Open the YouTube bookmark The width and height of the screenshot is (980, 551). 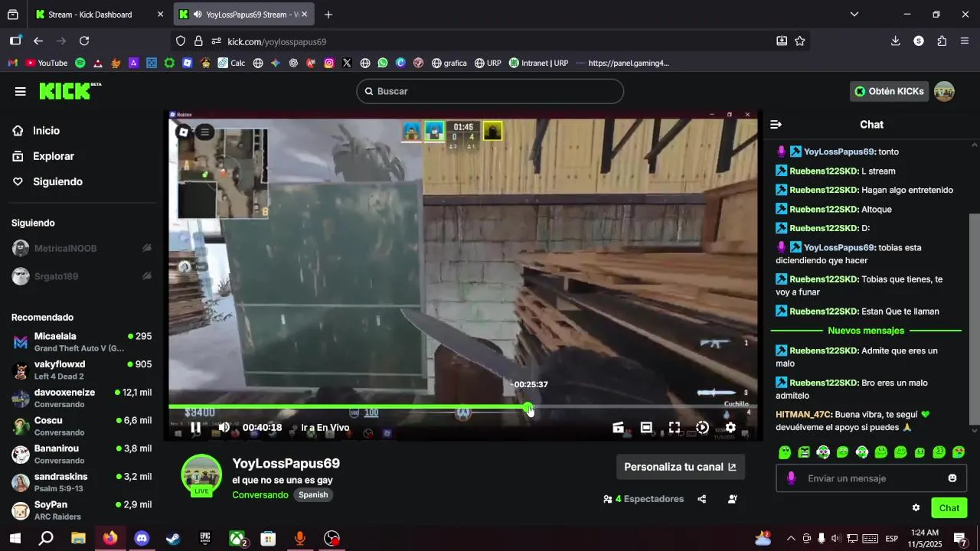click(x=47, y=63)
